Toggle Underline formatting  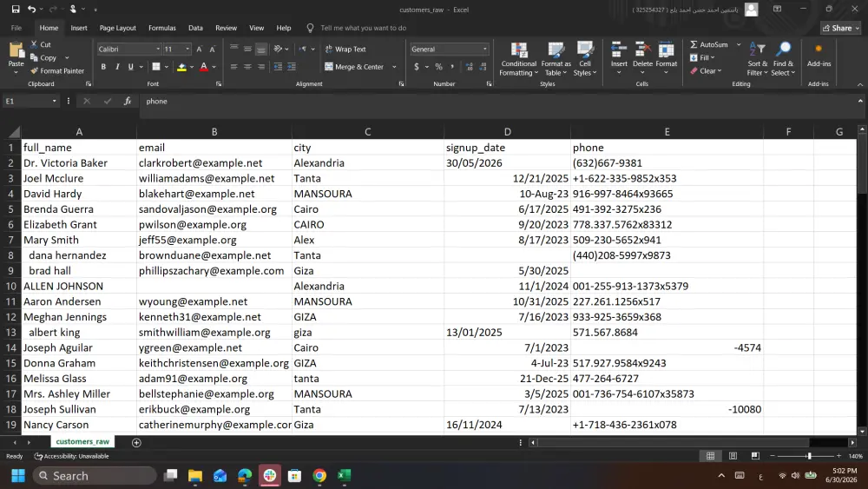click(x=131, y=67)
